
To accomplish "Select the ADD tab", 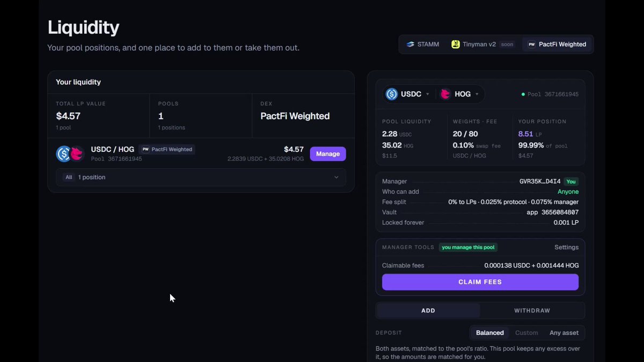I will point(428,311).
